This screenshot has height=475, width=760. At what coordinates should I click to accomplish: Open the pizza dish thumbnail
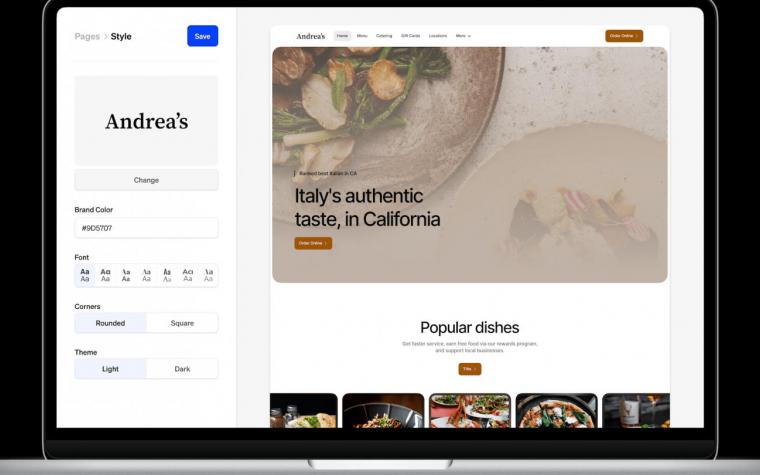coord(556,411)
